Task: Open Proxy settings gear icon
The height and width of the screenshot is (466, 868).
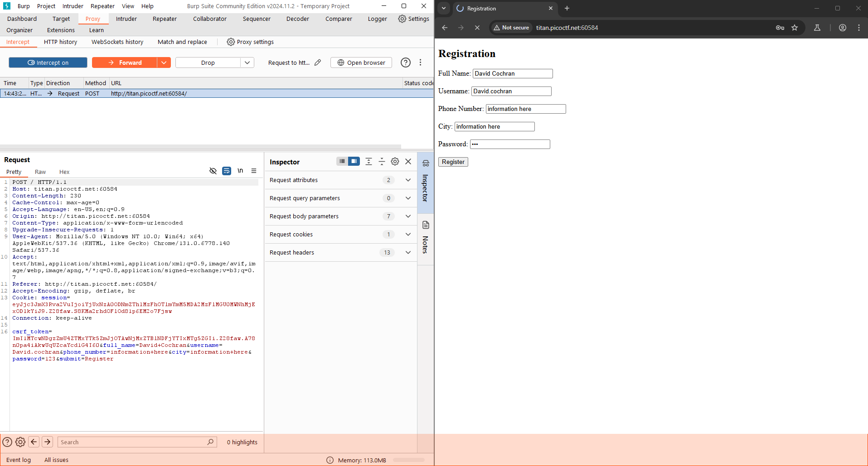Action: pyautogui.click(x=231, y=42)
